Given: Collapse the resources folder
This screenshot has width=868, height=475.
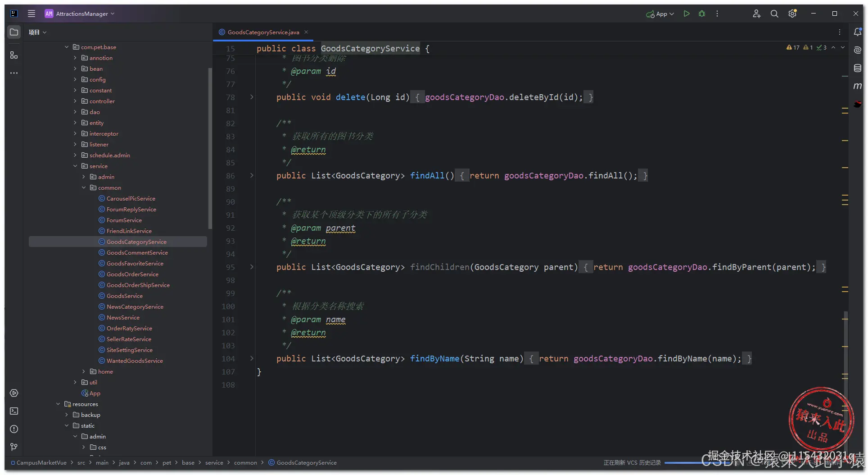Looking at the screenshot, I should click(58, 404).
